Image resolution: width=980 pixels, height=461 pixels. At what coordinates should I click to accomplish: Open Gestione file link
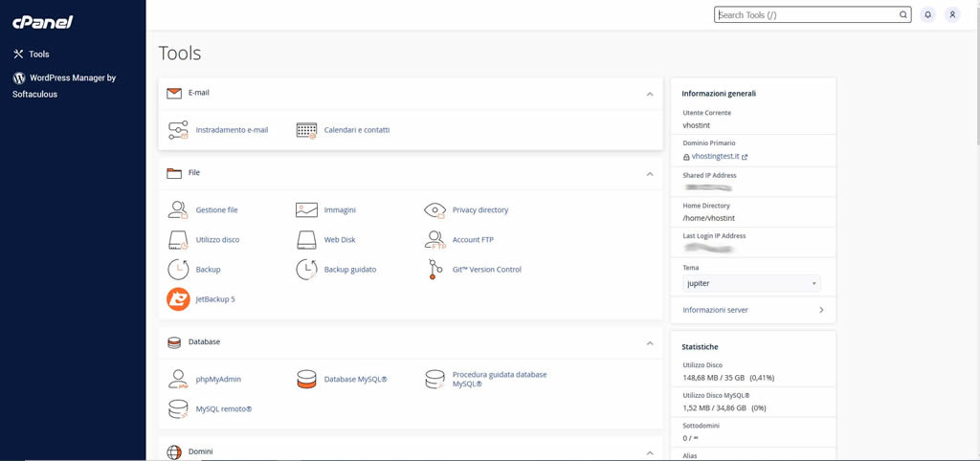pos(216,209)
